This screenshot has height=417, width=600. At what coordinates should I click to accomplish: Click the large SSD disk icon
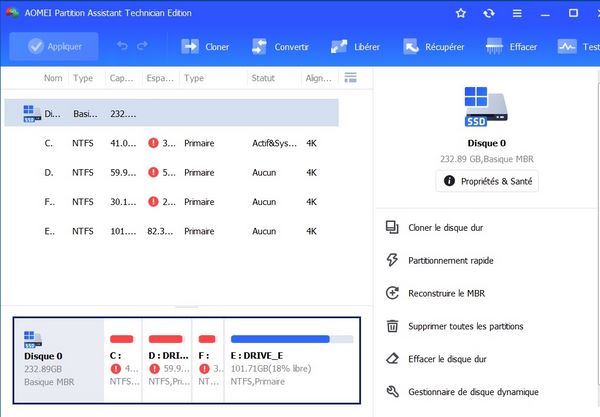[x=486, y=107]
